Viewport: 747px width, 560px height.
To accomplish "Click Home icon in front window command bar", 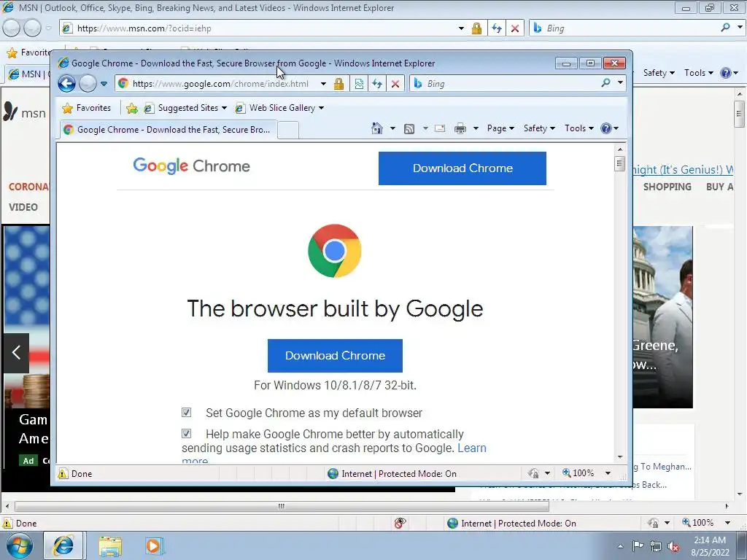I will (377, 128).
